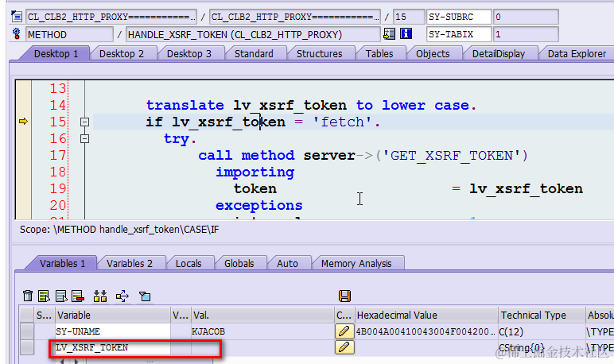Click the Scope path text below editor
Screen dimensions: 614x364
pyautogui.click(x=119, y=230)
